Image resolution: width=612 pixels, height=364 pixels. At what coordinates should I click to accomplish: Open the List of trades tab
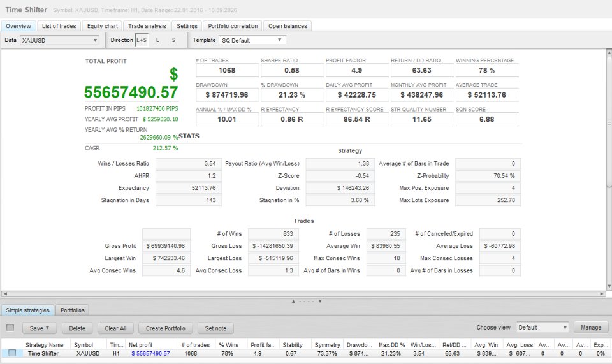59,26
